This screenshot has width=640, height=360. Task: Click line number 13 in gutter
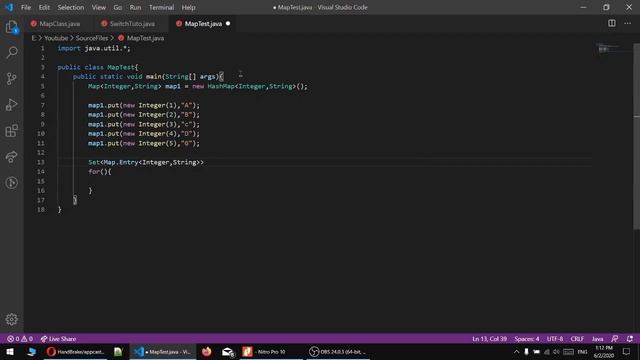[x=41, y=162]
